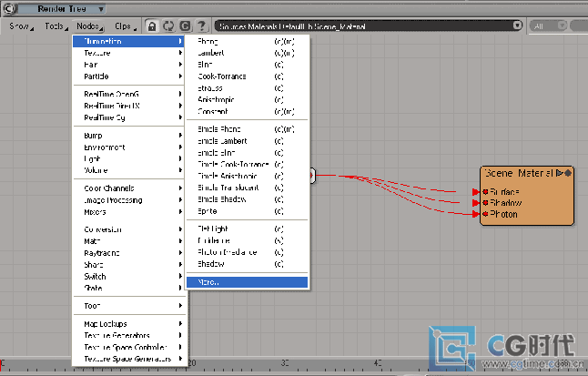The width and height of the screenshot is (588, 376).
Task: Open the Raytracing submenu
Action: [x=130, y=253]
